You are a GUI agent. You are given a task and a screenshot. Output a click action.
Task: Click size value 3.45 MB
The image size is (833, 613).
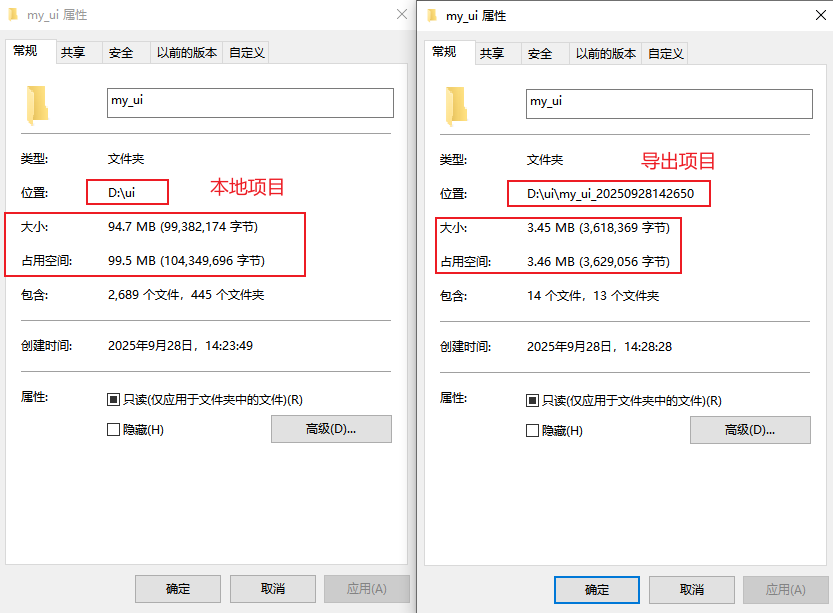point(598,228)
